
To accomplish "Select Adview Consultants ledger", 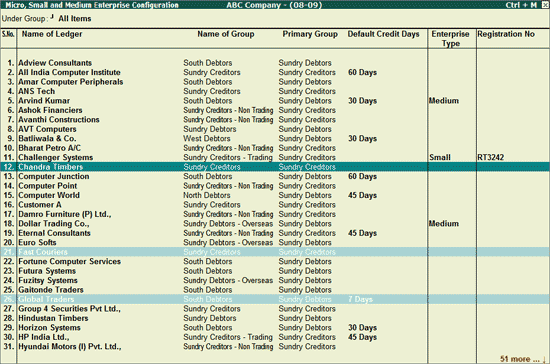I will [x=55, y=63].
